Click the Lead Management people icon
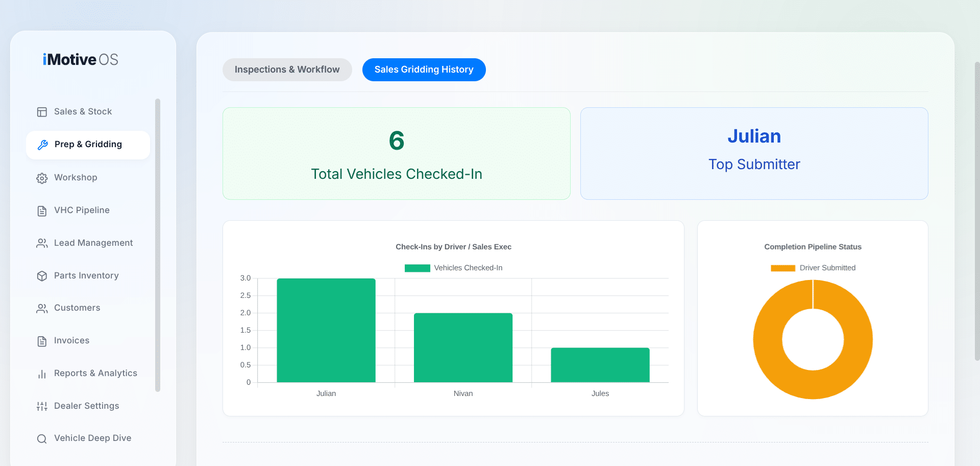 tap(42, 243)
